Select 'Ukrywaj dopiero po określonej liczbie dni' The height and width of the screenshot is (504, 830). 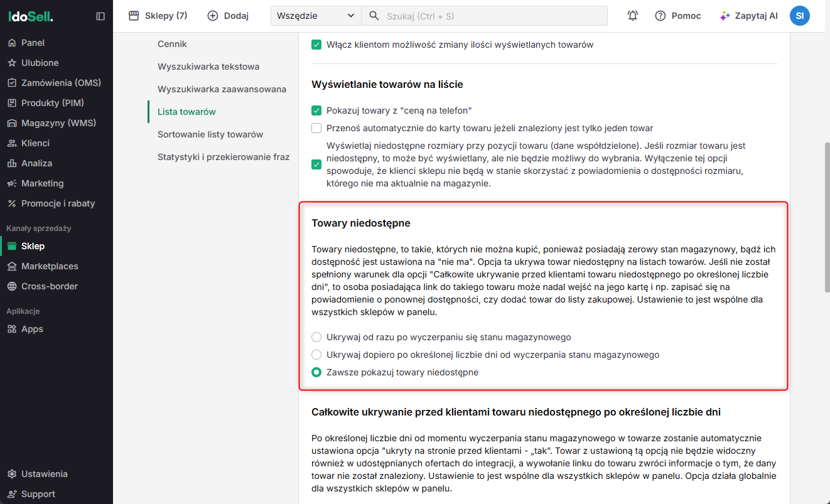(x=316, y=355)
